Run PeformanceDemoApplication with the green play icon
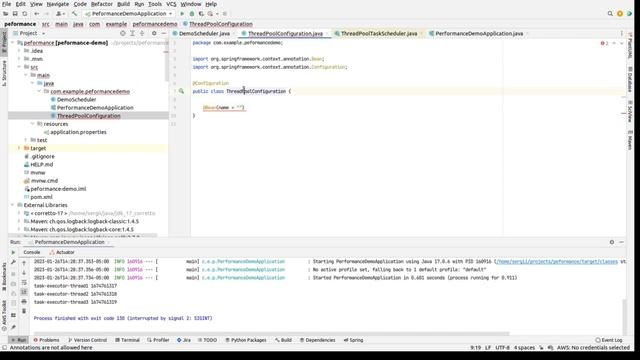640x360 pixels. pyautogui.click(x=182, y=14)
